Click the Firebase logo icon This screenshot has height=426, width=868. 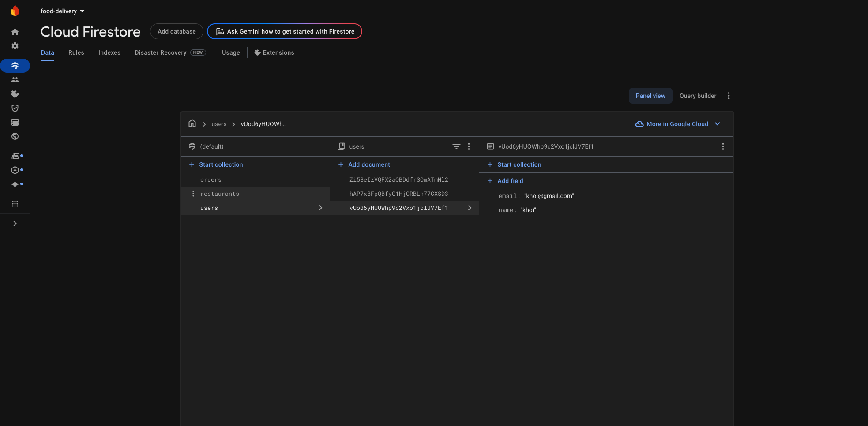pyautogui.click(x=15, y=11)
